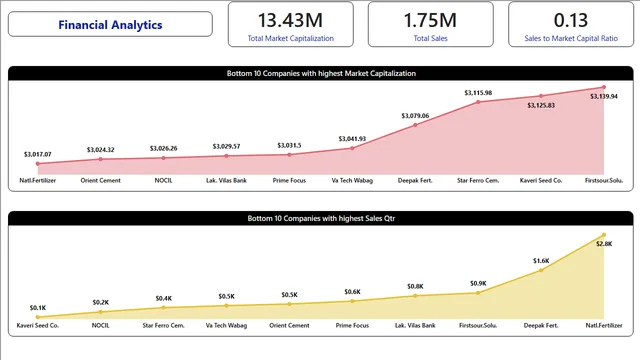The image size is (640, 360).
Task: Click the Market Capitalization chart title bar
Action: click(321, 73)
